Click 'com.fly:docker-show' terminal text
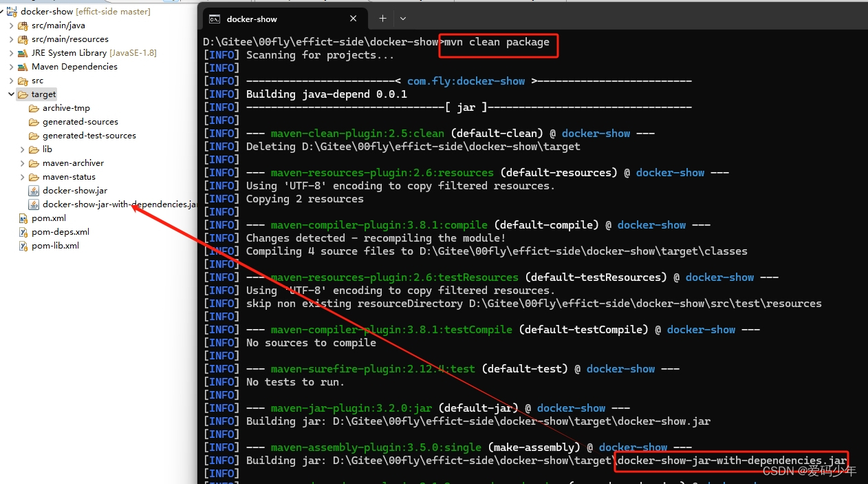 (466, 81)
